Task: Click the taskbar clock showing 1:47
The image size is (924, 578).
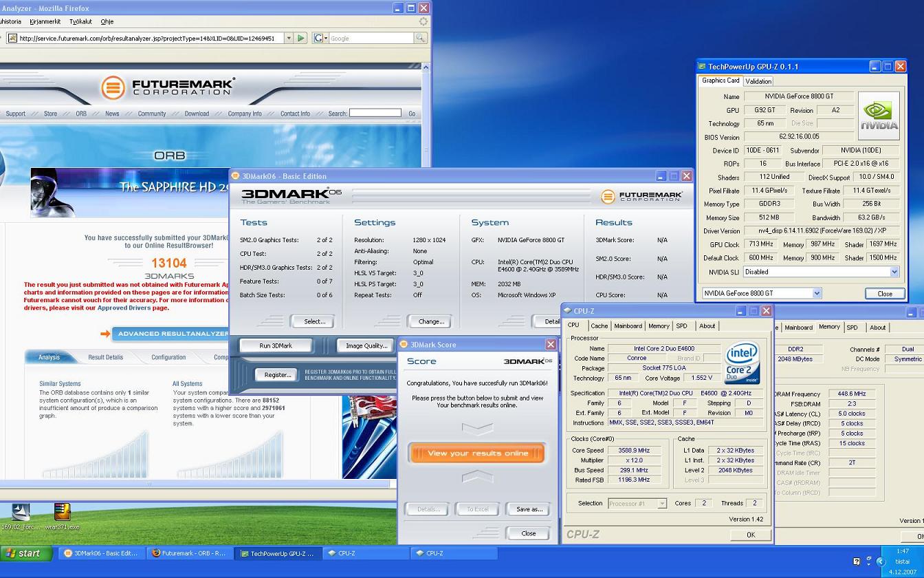Action: 903,551
